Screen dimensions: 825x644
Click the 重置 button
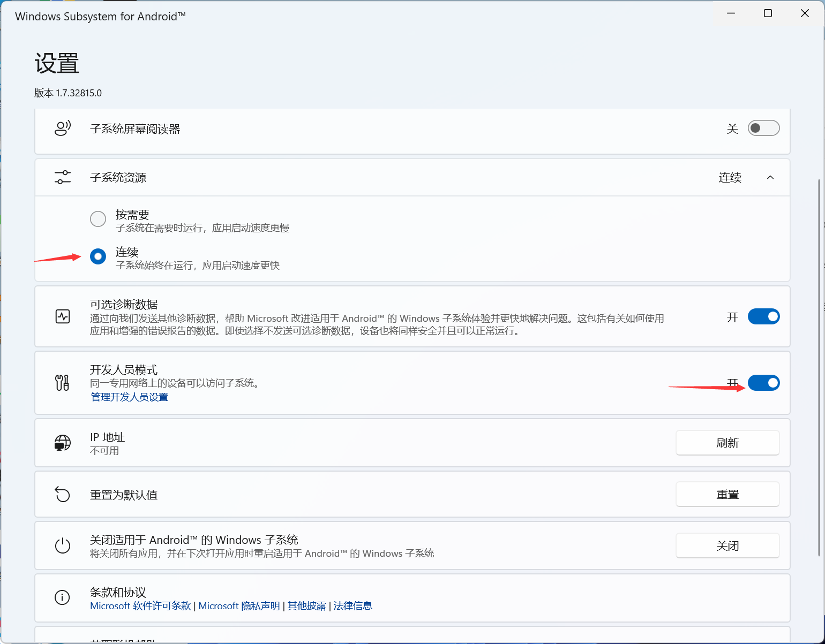(727, 494)
